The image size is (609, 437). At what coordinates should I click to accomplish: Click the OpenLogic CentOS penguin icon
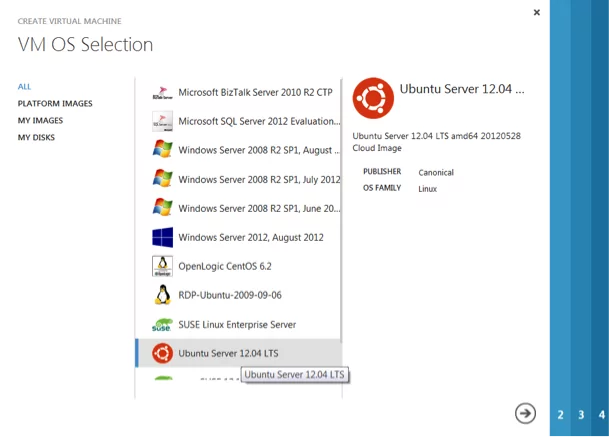pyautogui.click(x=162, y=266)
